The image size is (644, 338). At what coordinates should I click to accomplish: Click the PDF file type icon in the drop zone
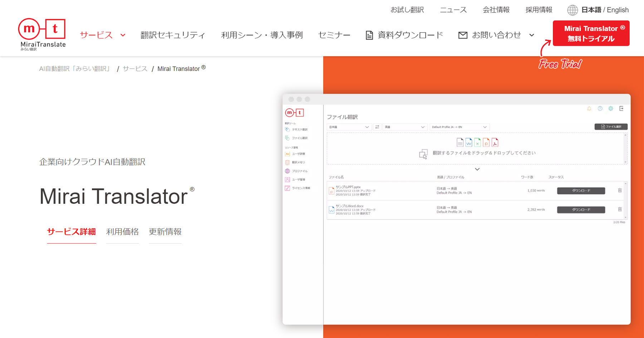pyautogui.click(x=495, y=143)
